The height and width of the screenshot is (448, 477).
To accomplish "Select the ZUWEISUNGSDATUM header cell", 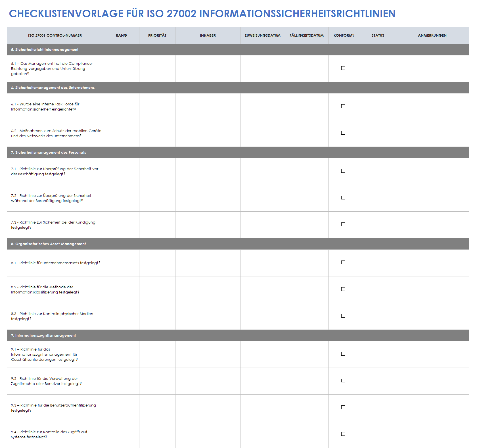I will pyautogui.click(x=263, y=36).
